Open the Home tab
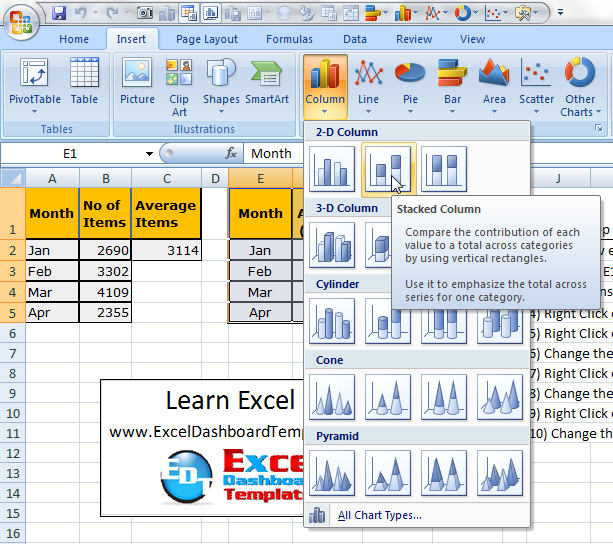The width and height of the screenshot is (613, 544). (74, 39)
